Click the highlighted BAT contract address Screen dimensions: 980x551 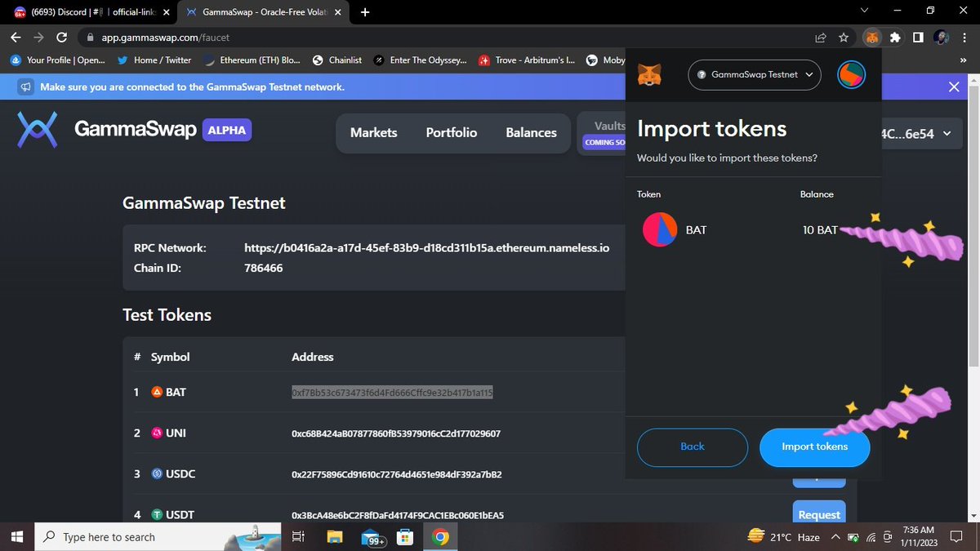coord(392,393)
